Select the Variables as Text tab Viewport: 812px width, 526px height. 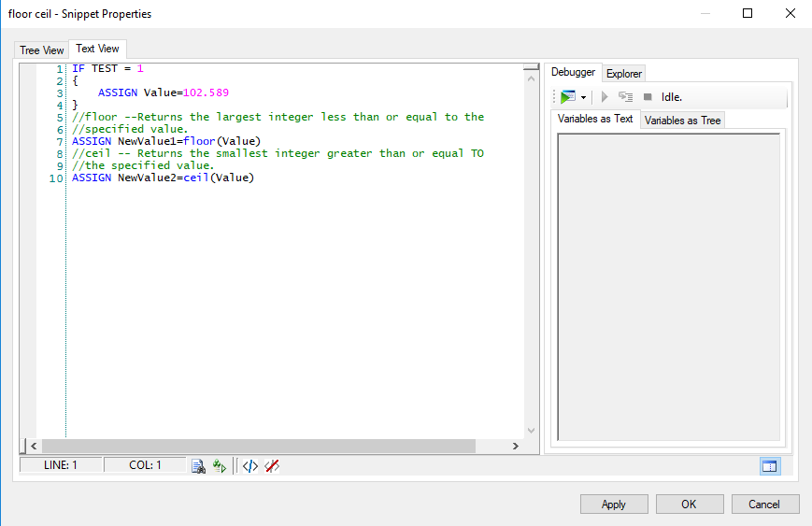[x=595, y=119]
